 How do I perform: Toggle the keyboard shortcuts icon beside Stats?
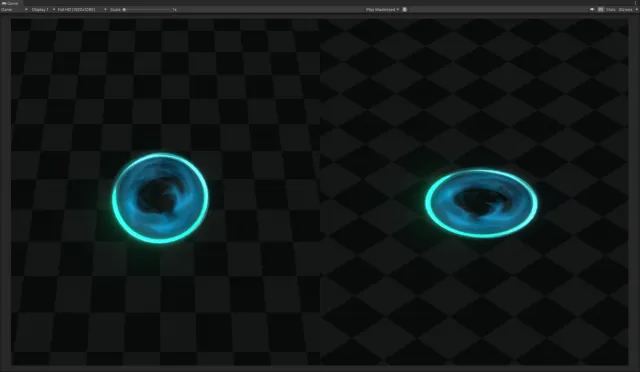[x=601, y=9]
